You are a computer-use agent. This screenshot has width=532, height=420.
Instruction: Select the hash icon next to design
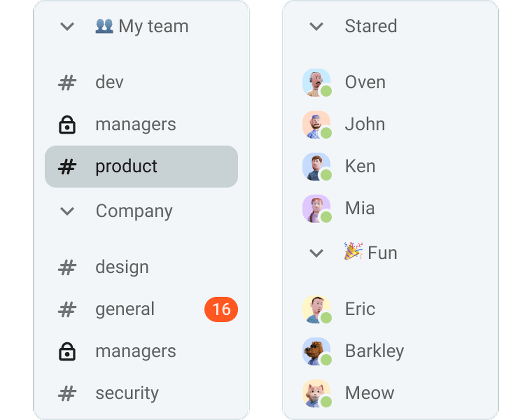(66, 267)
